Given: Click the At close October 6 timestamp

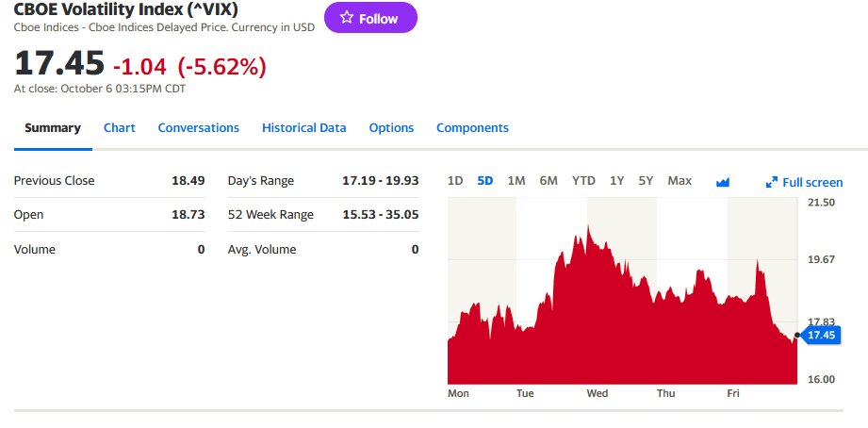Looking at the screenshot, I should [x=100, y=89].
